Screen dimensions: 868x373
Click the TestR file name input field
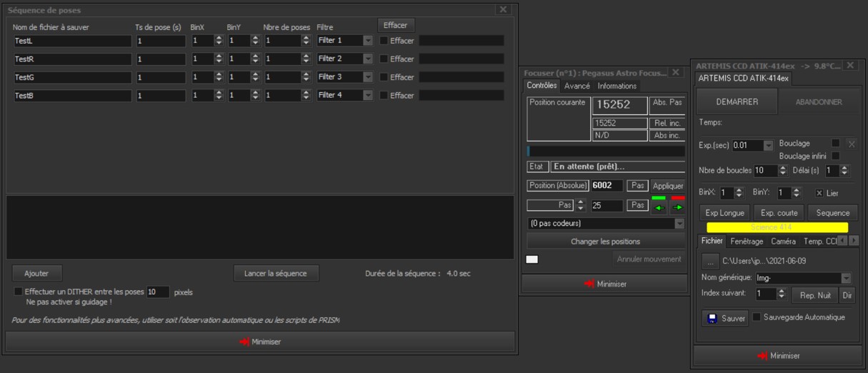72,59
